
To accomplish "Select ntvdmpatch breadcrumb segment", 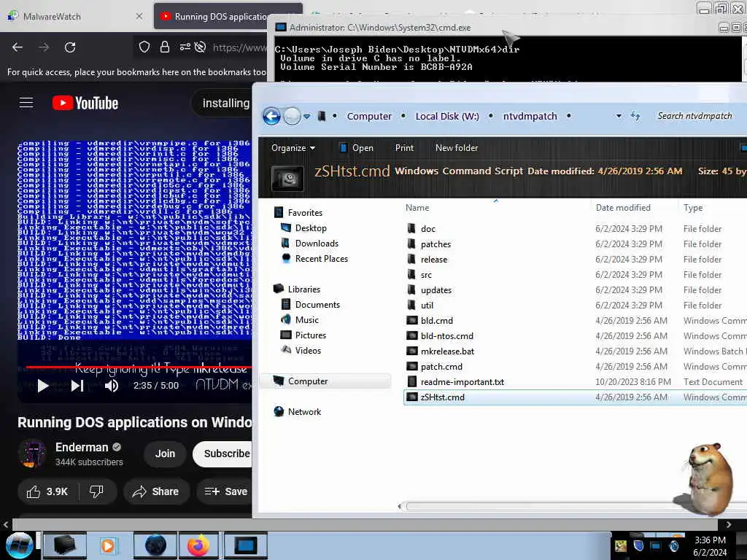I will (x=530, y=116).
